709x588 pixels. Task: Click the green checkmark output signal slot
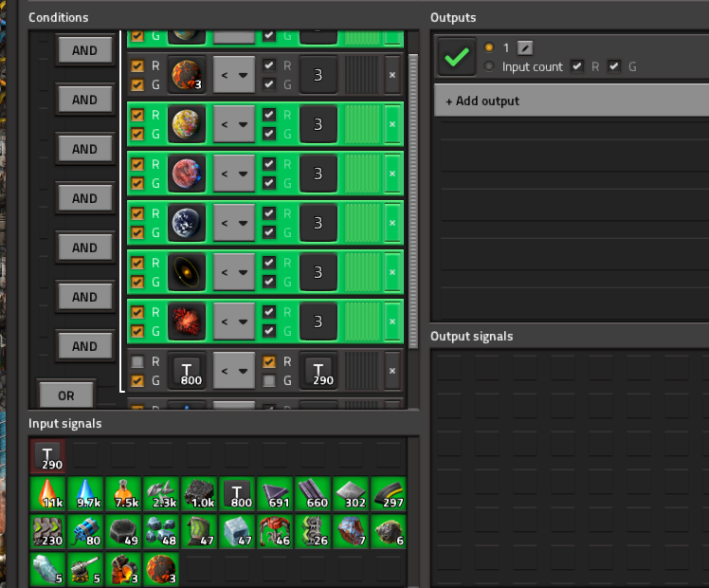(x=456, y=57)
